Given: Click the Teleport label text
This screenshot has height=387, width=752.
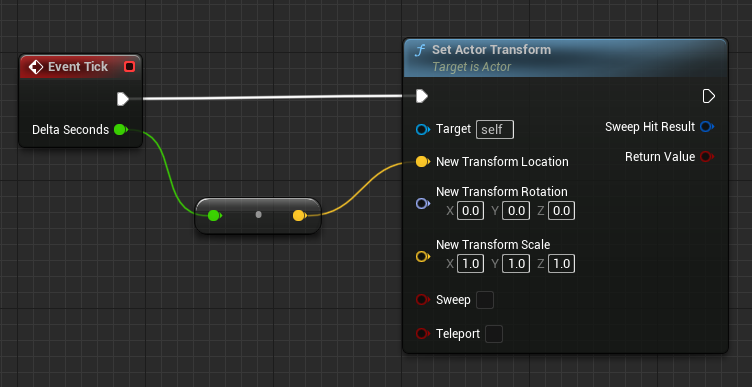Looking at the screenshot, I should click(x=458, y=334).
